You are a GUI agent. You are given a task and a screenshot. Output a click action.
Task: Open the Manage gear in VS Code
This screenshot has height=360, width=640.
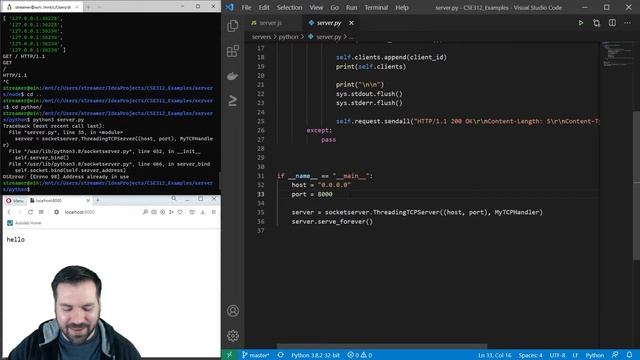click(x=233, y=336)
